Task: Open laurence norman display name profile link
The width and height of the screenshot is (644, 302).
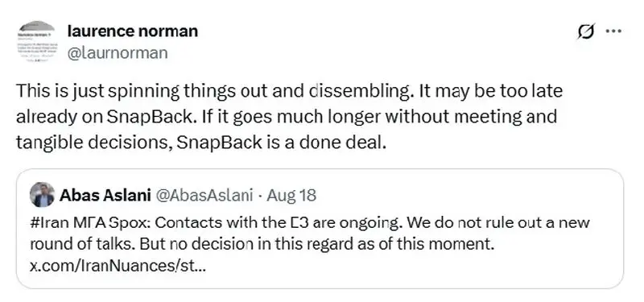Action: pyautogui.click(x=132, y=31)
